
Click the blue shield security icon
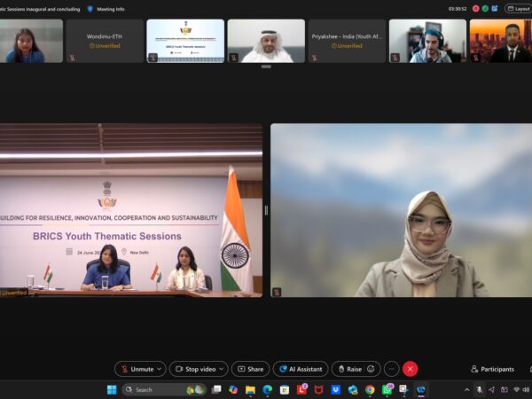pyautogui.click(x=90, y=9)
